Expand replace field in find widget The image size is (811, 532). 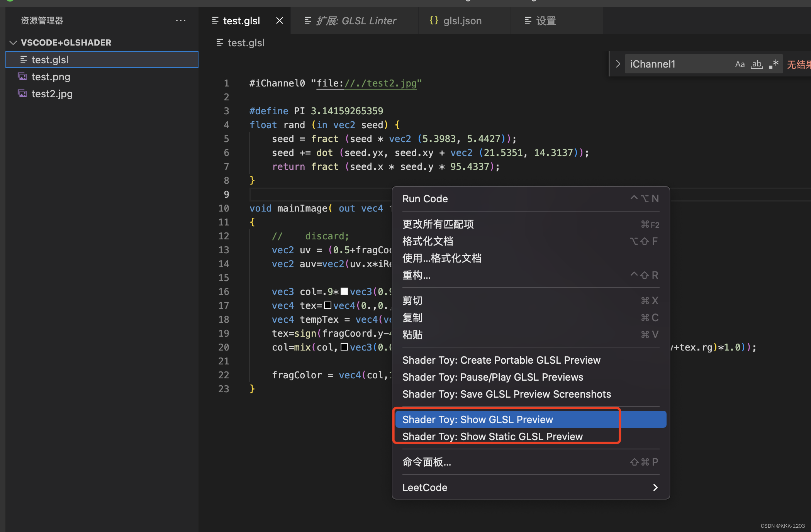click(618, 64)
